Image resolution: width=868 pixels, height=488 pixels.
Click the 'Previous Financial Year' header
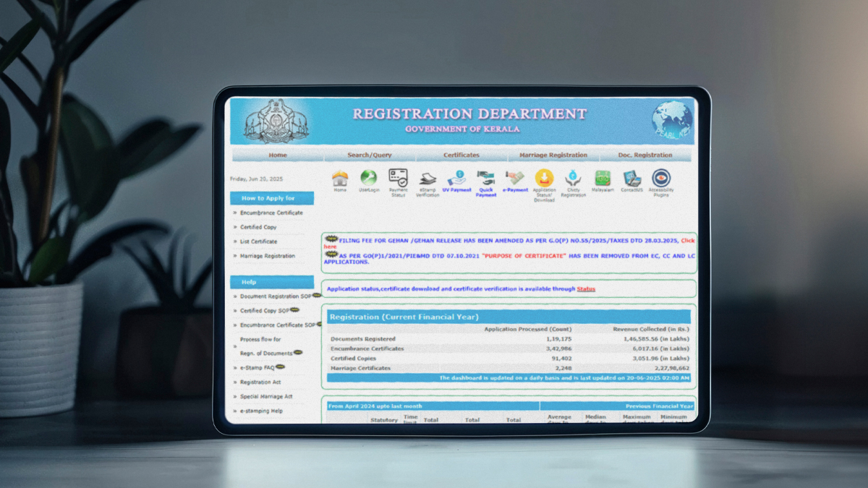pos(660,406)
